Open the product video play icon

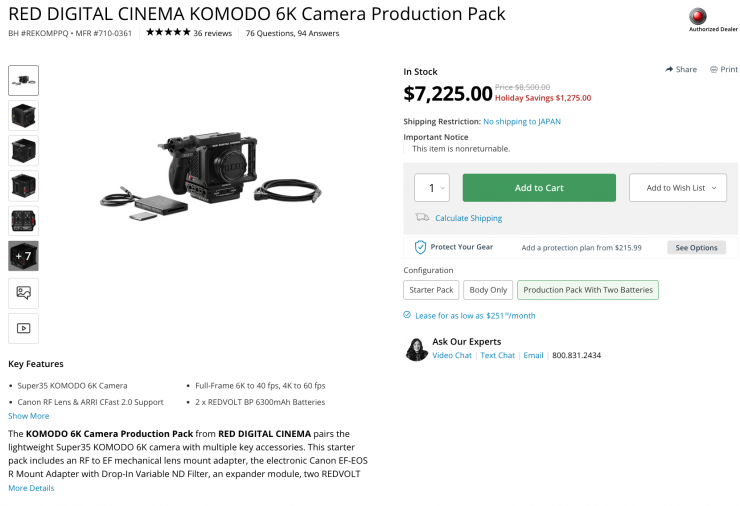coord(23,327)
